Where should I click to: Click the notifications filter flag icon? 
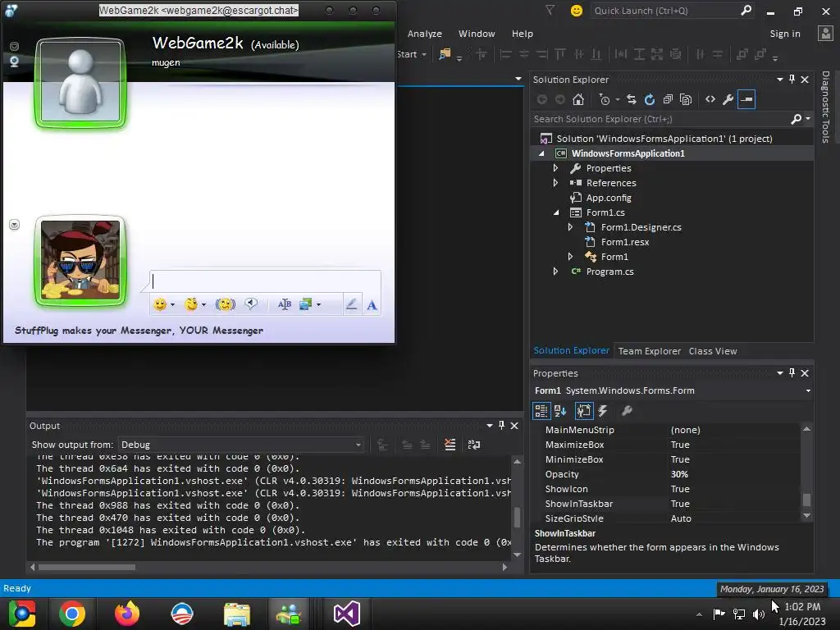tap(550, 10)
